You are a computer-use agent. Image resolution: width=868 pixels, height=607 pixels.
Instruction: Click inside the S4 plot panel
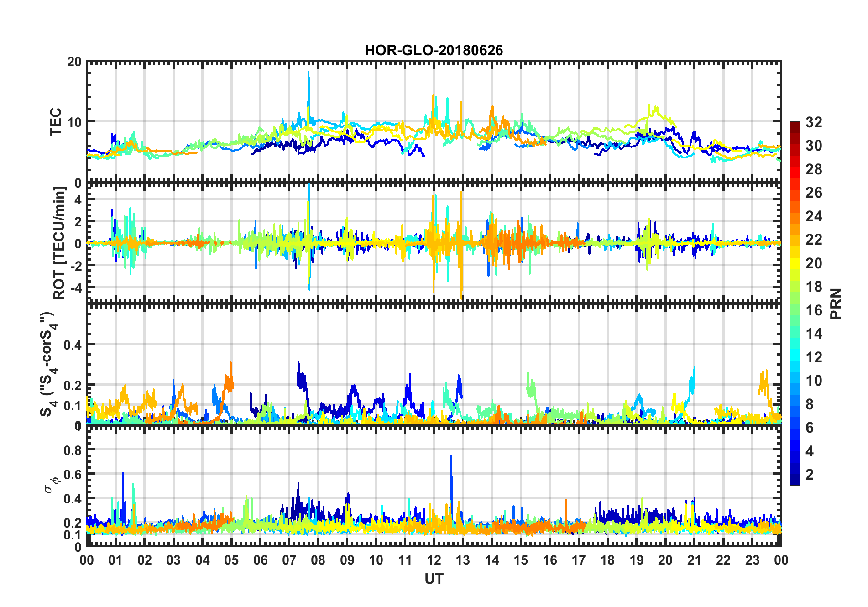coord(434,364)
